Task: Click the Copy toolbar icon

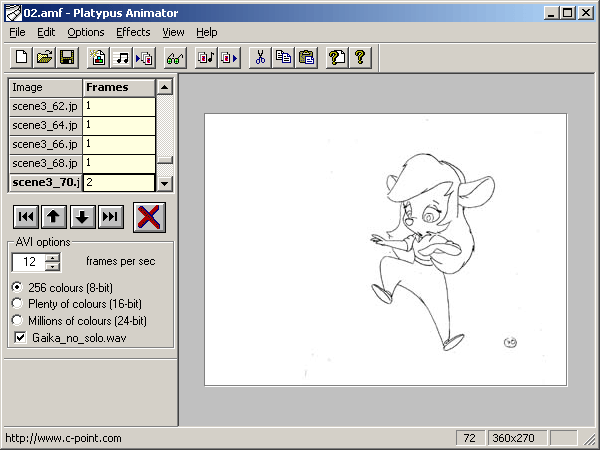Action: (x=283, y=58)
